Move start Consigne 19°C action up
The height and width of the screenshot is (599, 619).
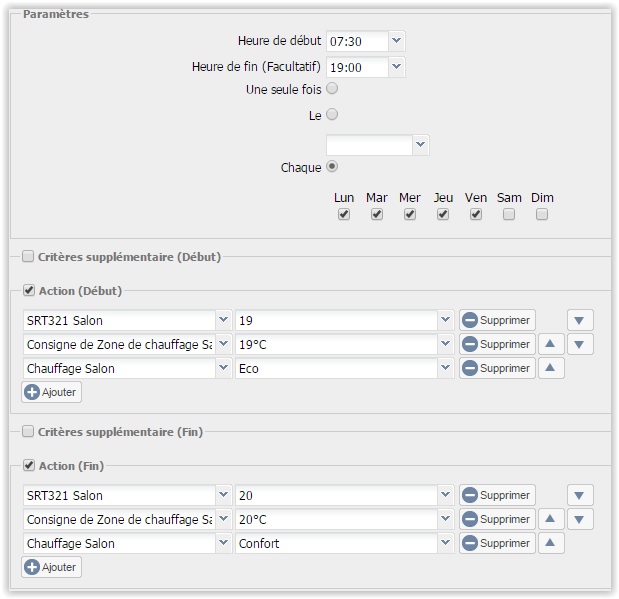551,344
